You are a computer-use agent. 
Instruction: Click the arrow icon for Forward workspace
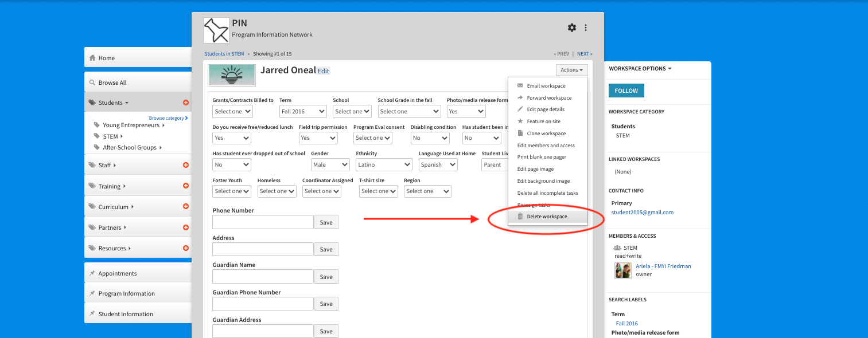[x=520, y=97]
